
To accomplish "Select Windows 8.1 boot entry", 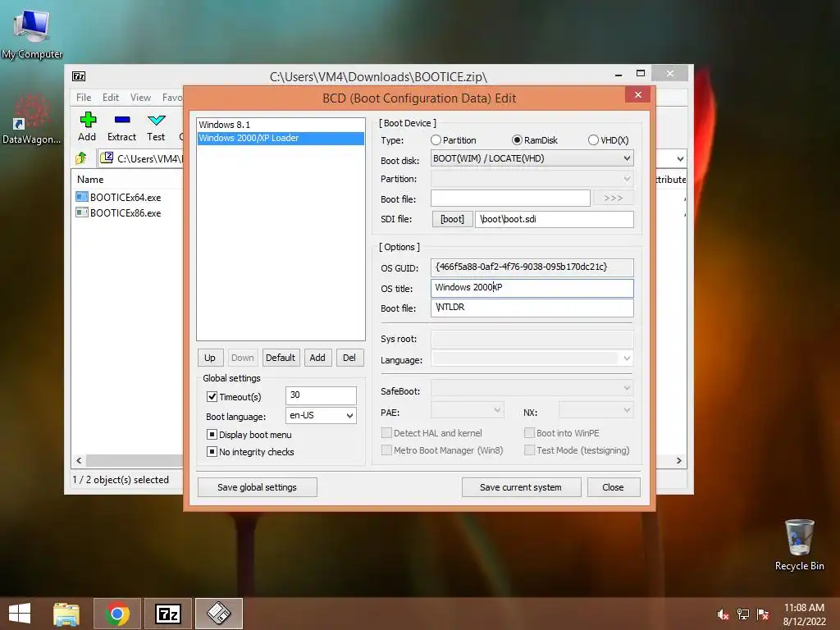I will click(x=281, y=125).
